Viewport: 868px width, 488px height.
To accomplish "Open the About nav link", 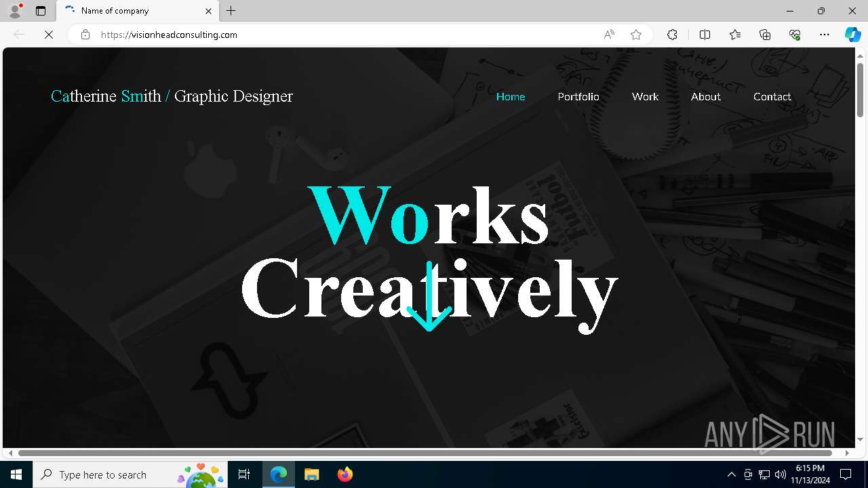I will click(x=706, y=97).
